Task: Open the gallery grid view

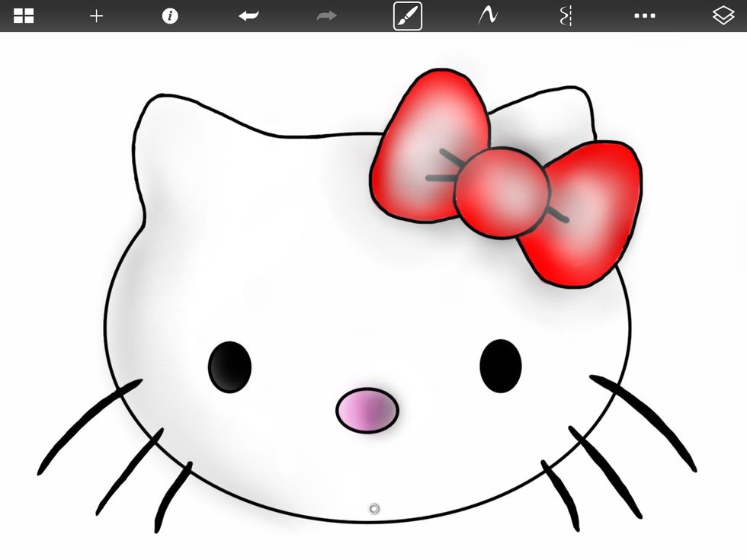Action: (x=24, y=16)
